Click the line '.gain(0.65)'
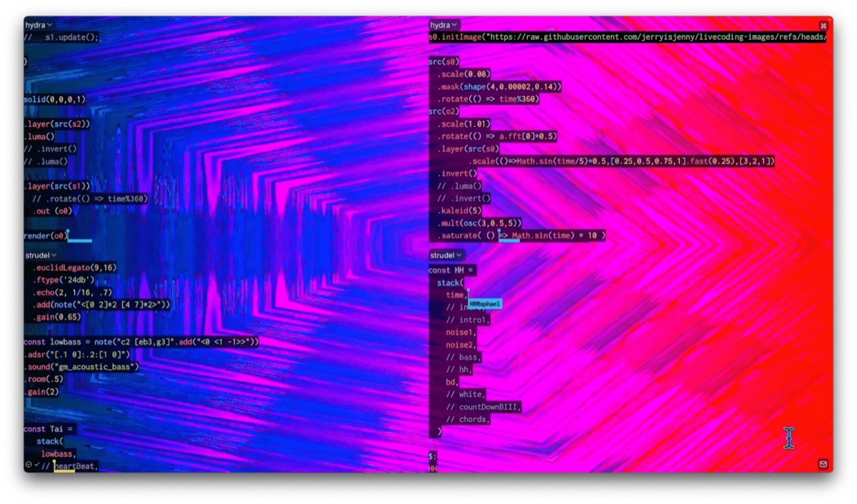The image size is (857, 504). point(57,317)
